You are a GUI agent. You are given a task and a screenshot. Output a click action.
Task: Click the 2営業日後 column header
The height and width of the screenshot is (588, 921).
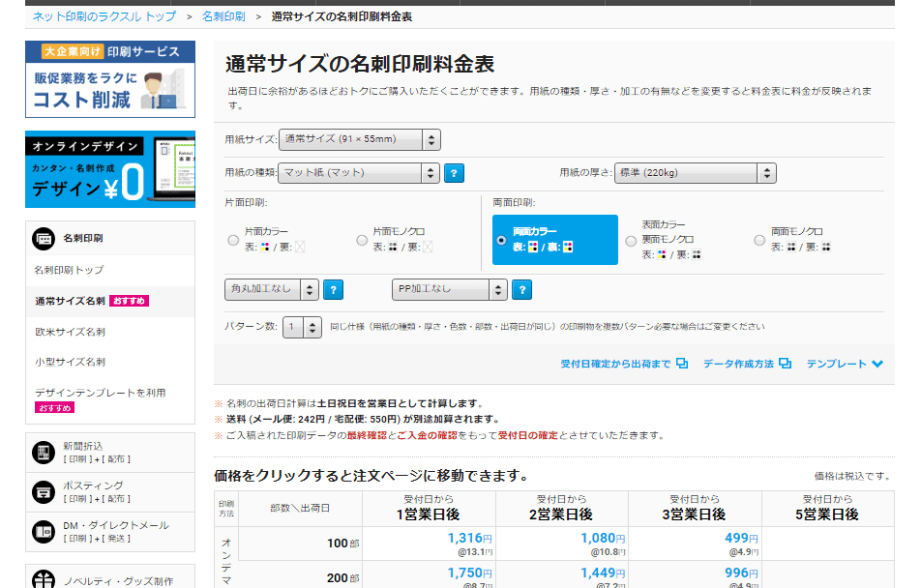561,509
